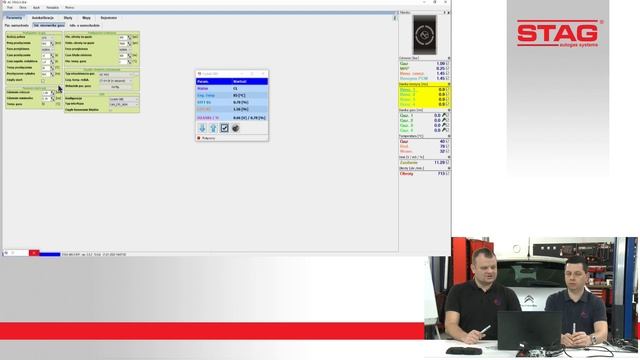Screen dimensions: 640x360
Task: Toggle the Obroty rpm checkbox
Action: (448, 173)
